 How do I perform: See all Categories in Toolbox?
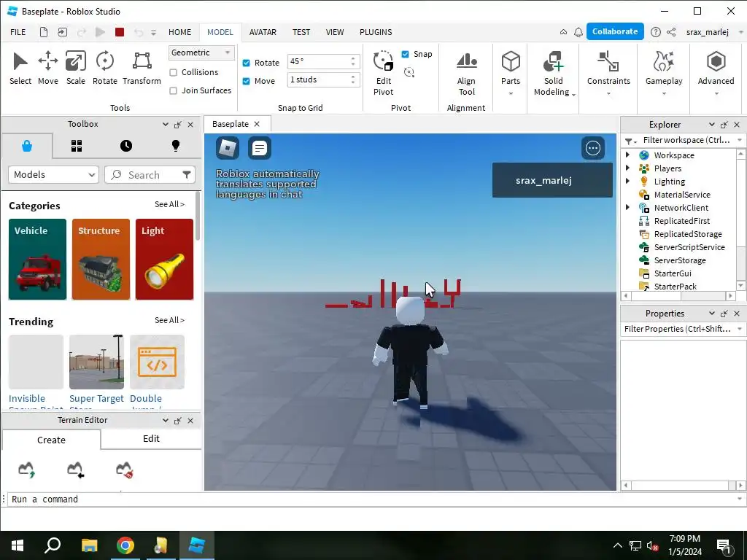coord(169,204)
